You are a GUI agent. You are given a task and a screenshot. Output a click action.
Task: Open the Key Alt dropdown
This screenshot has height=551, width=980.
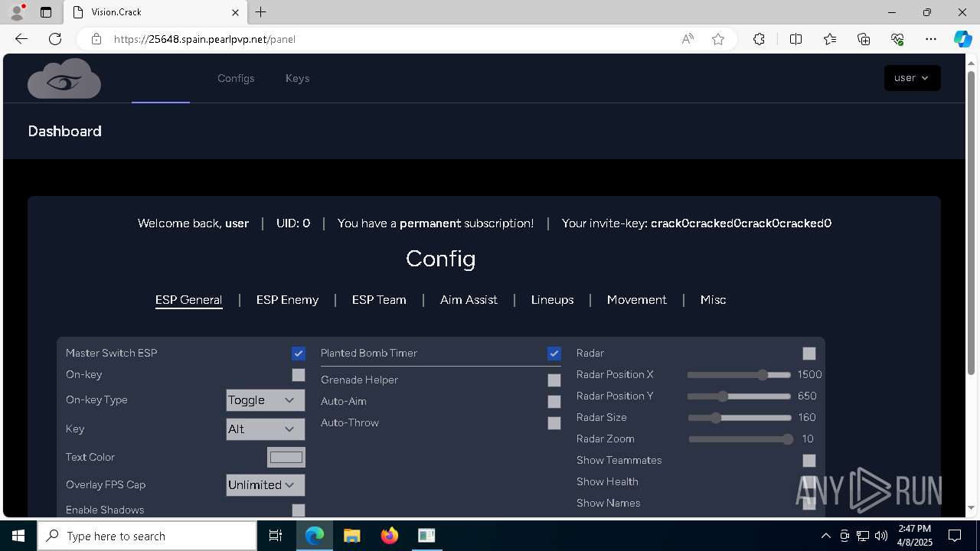click(265, 429)
